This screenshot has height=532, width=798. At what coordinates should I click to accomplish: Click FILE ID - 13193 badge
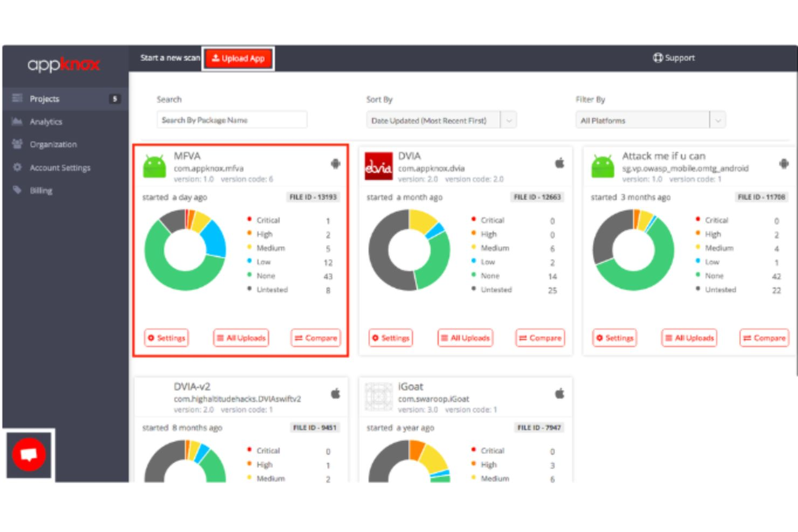[313, 197]
